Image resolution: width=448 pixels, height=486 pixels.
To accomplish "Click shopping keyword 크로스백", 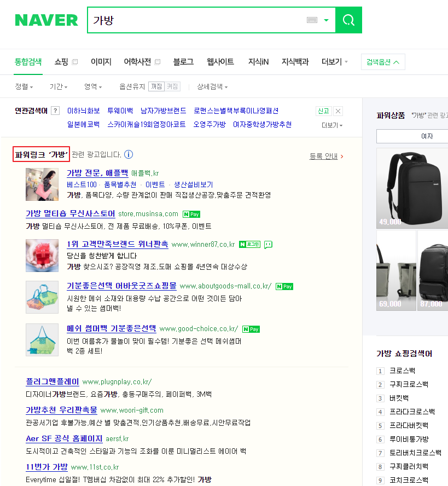I will [402, 371].
